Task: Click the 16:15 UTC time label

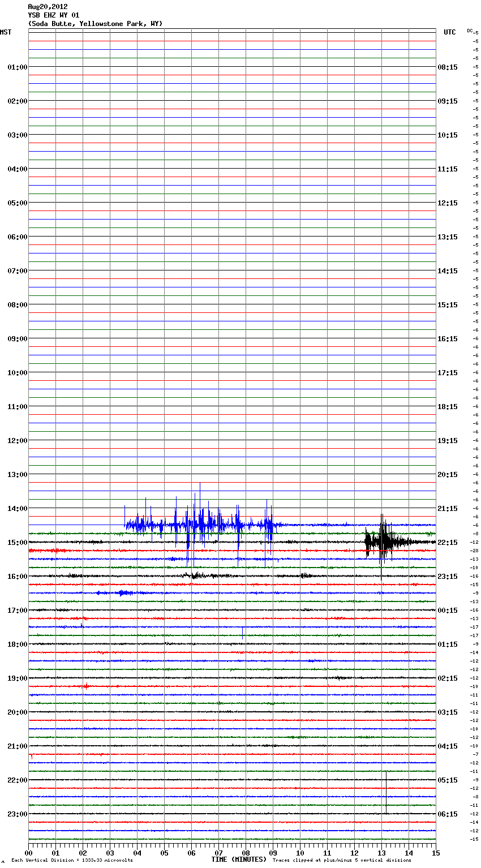Action: click(x=448, y=339)
